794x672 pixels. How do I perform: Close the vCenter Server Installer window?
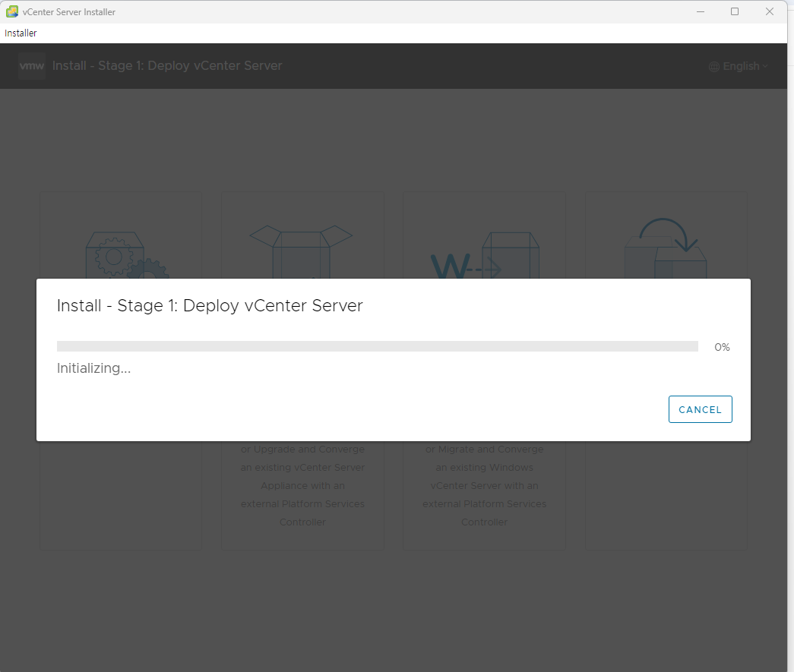tap(769, 11)
